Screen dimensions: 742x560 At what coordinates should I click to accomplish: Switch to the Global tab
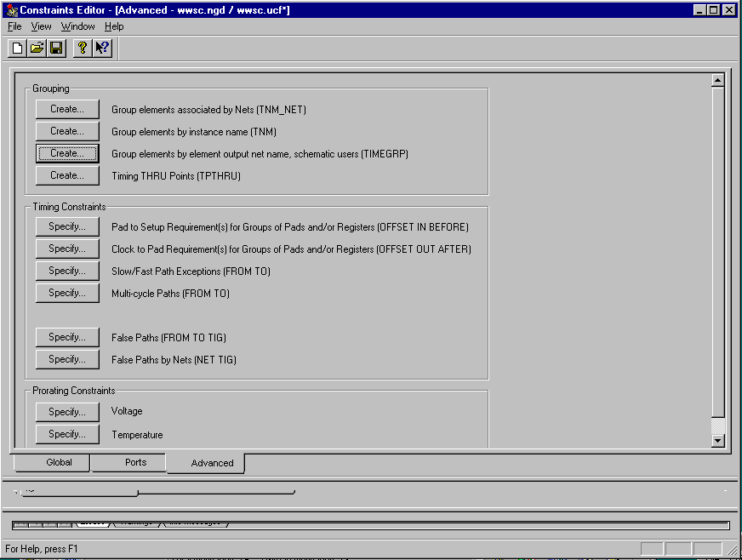[x=52, y=462]
